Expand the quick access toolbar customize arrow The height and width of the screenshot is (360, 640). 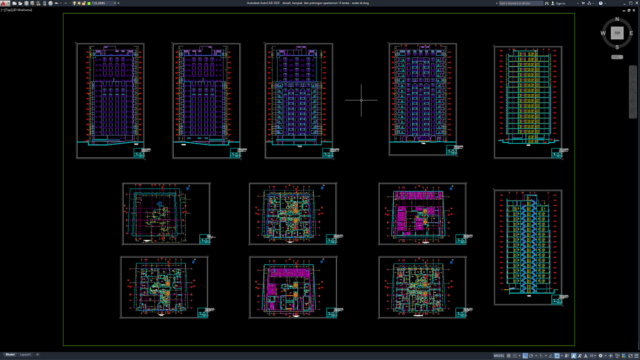[118, 3]
